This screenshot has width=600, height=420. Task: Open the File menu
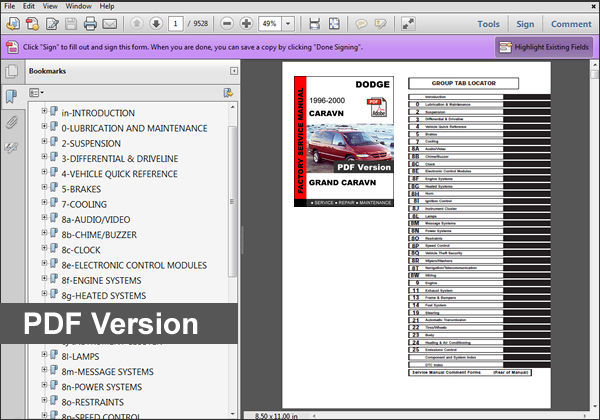point(10,6)
